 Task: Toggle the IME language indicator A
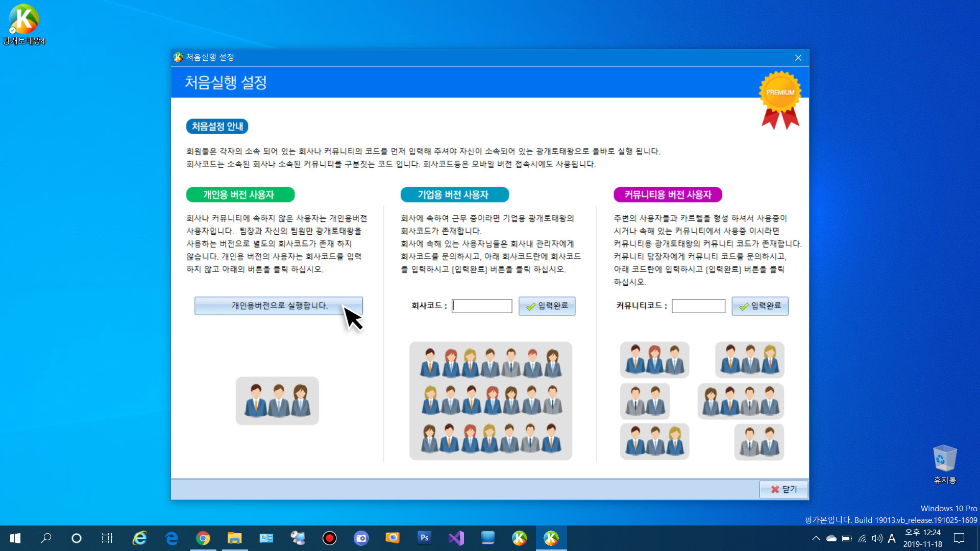892,538
